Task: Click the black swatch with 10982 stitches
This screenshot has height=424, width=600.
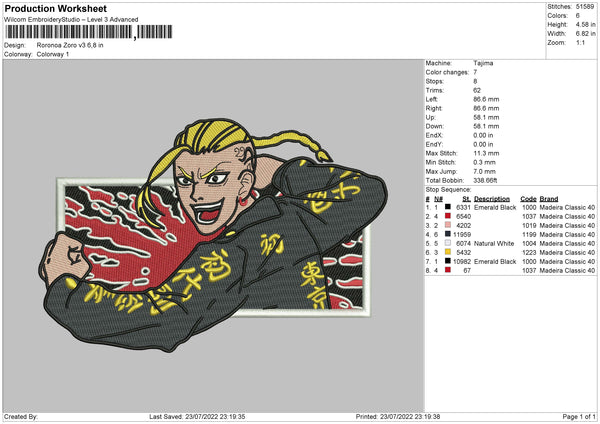Action: click(448, 261)
